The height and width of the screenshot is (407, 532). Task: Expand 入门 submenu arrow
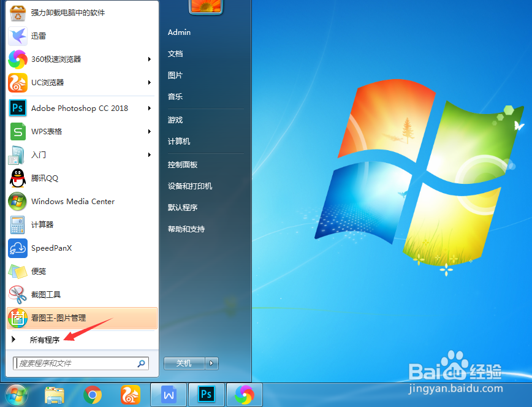tap(150, 155)
